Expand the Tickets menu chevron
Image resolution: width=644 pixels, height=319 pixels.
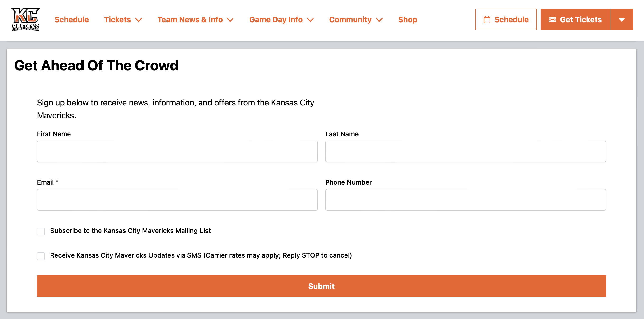(x=139, y=20)
